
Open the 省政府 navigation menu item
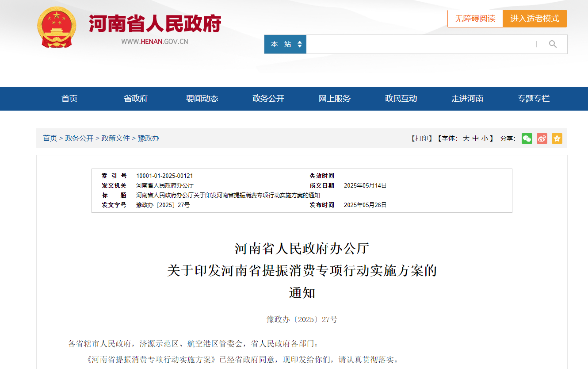click(136, 99)
